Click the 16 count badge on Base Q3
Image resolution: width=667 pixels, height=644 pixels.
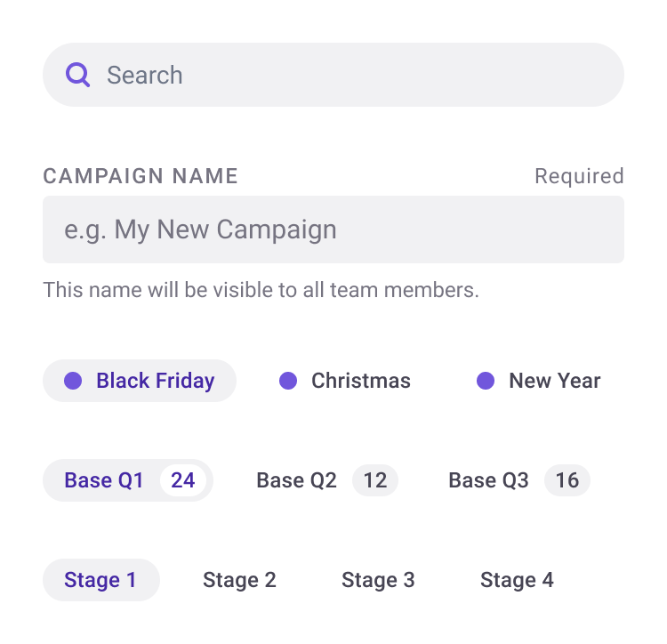pos(567,480)
